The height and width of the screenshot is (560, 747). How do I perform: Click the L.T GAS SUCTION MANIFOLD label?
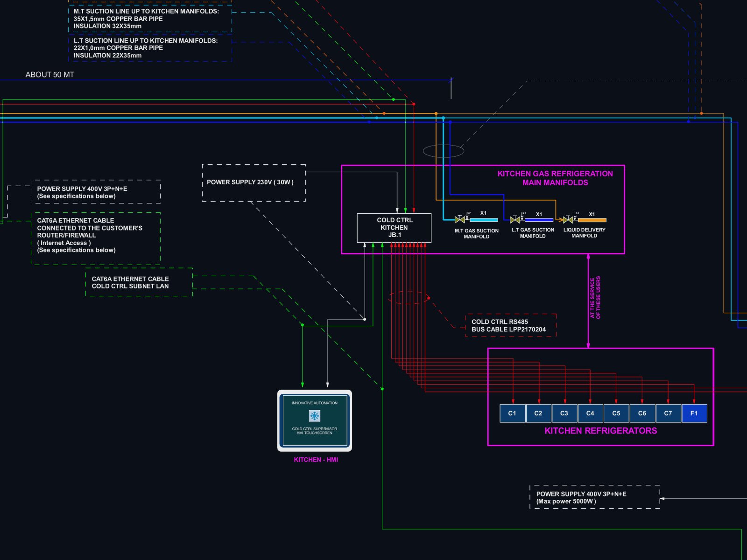coord(533,233)
